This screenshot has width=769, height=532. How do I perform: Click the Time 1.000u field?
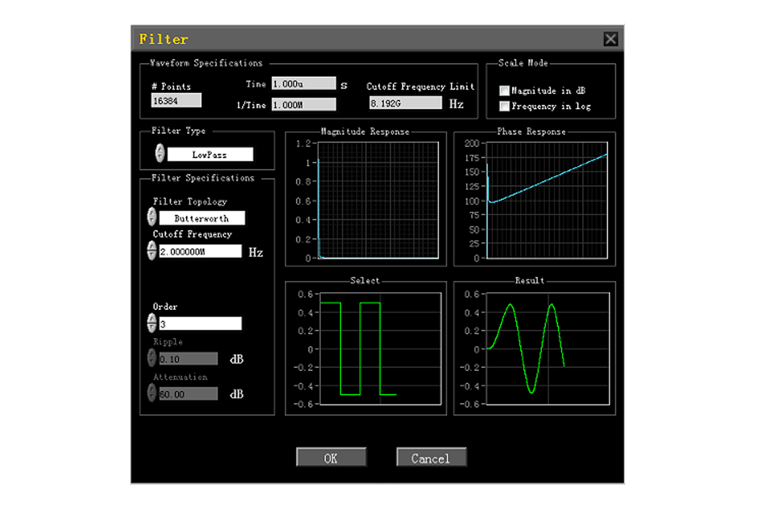pos(303,83)
